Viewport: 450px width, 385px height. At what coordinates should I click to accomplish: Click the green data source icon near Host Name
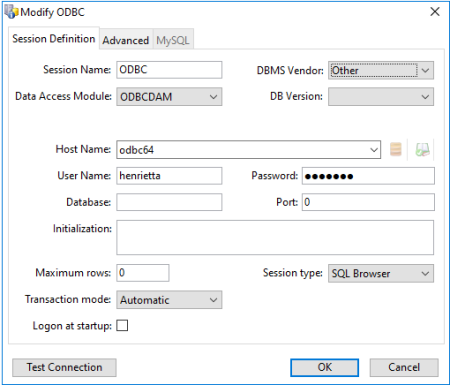[422, 149]
